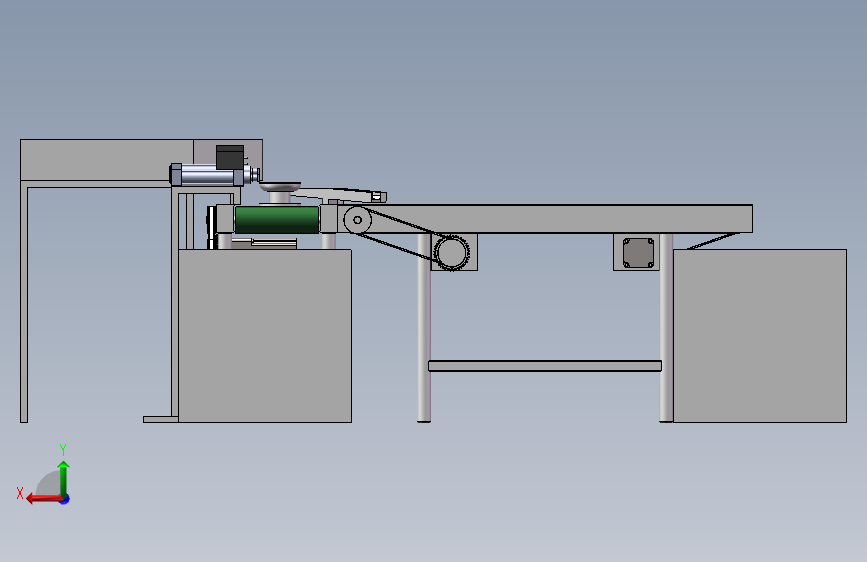This screenshot has width=867, height=562.
Task: Select the tapered arm extending from the dish
Action: (x=340, y=194)
